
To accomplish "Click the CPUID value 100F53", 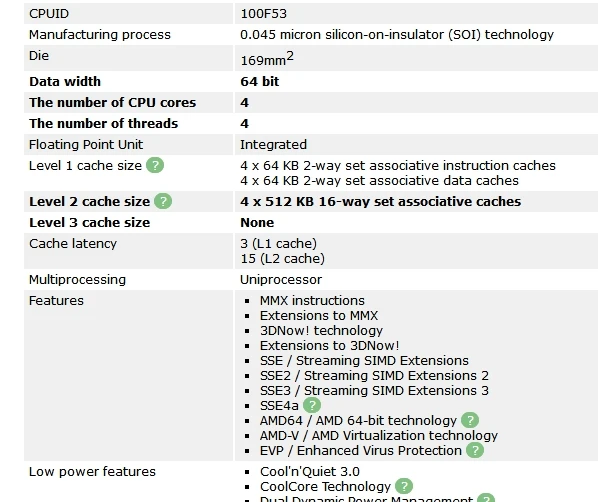I will pos(264,14).
